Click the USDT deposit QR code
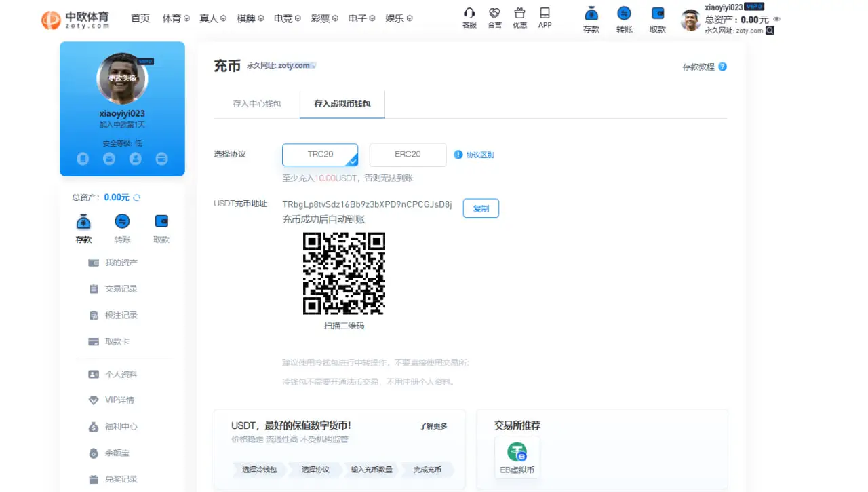This screenshot has height=492, width=868. (x=344, y=273)
